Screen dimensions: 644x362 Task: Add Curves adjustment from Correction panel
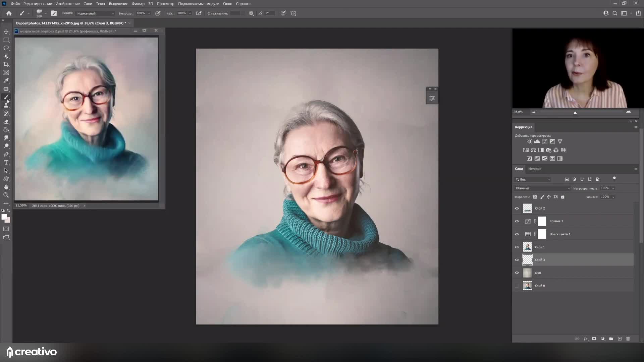tap(545, 141)
